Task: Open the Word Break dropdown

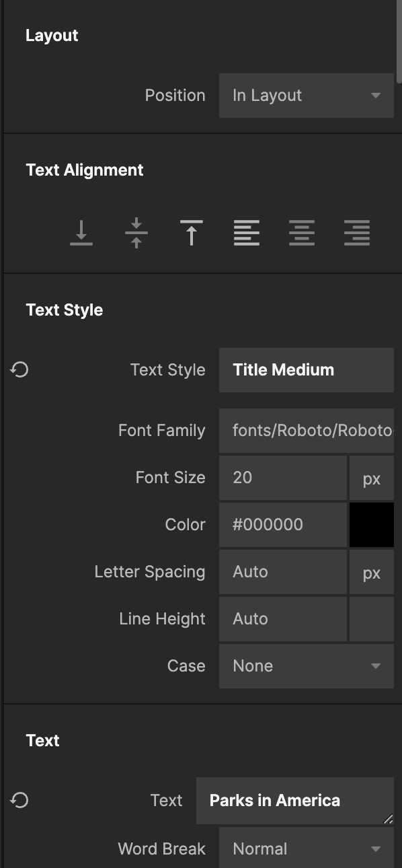Action: (307, 848)
